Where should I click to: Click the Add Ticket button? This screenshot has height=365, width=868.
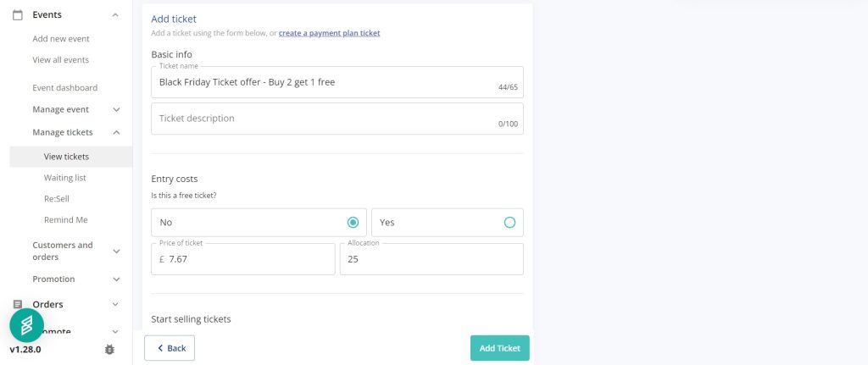[x=499, y=348]
